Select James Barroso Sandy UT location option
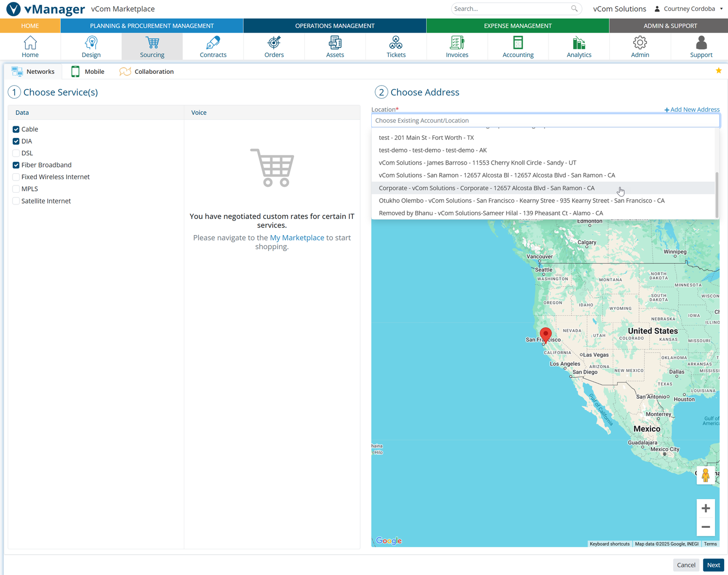Screen dimensions: 728x575 tap(543, 163)
